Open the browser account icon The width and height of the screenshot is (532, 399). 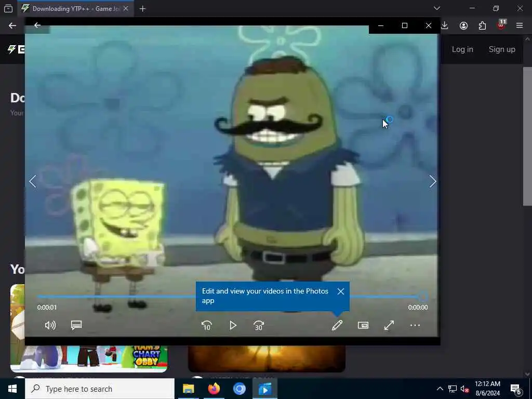click(463, 25)
